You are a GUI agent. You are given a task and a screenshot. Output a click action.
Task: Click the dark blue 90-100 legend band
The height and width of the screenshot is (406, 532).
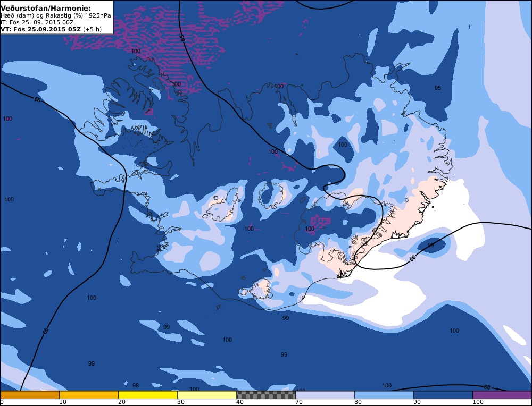443,395
